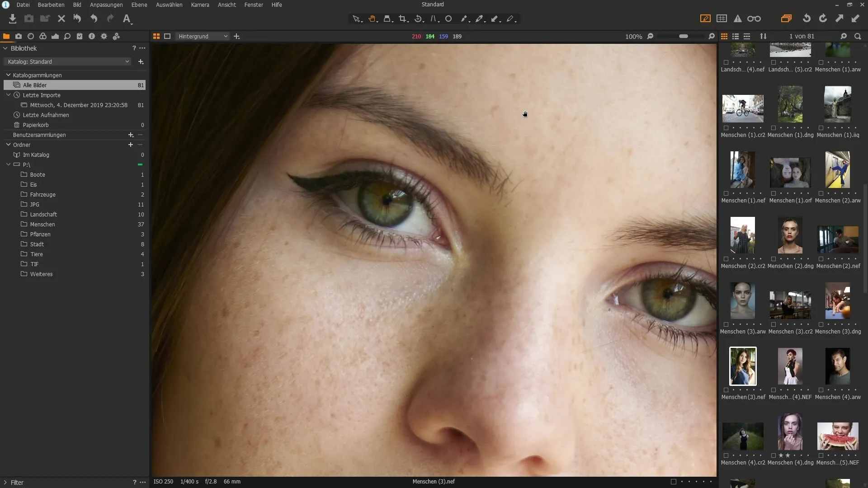Open the Fenster menu
The width and height of the screenshot is (868, 488).
254,5
